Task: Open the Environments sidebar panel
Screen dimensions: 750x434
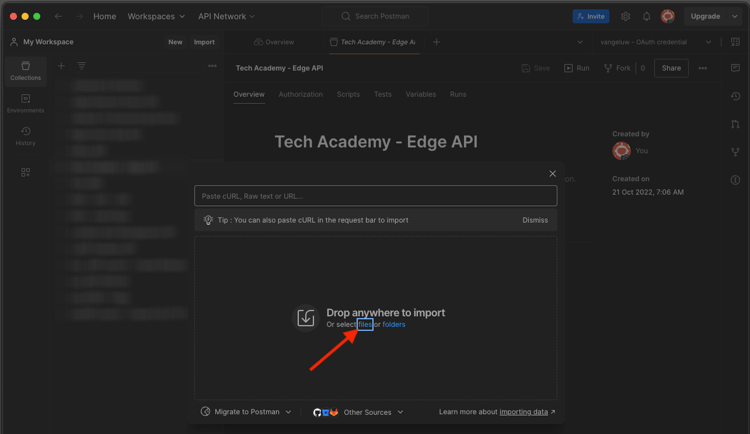Action: click(25, 103)
